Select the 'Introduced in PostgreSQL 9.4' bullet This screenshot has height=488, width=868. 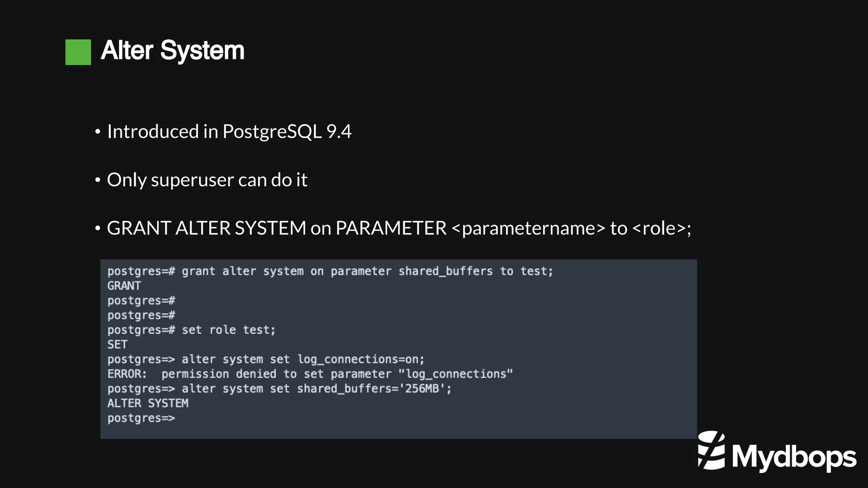[x=229, y=131]
